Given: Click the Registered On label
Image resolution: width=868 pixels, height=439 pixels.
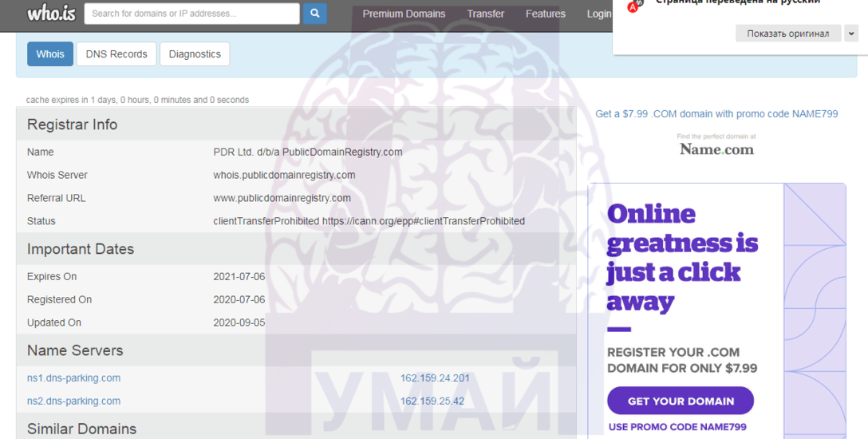Looking at the screenshot, I should click(59, 299).
